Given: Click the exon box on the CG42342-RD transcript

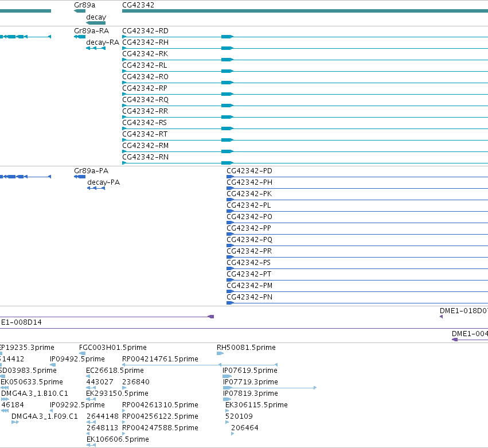Looking at the screenshot, I should tap(227, 37).
